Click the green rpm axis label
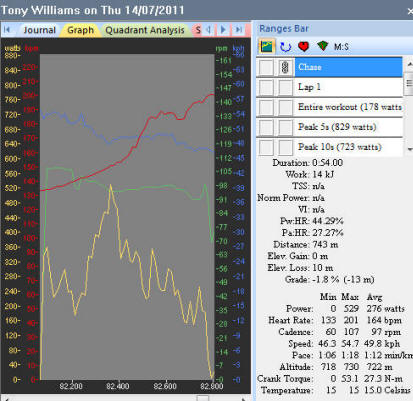413x401 pixels. point(221,48)
